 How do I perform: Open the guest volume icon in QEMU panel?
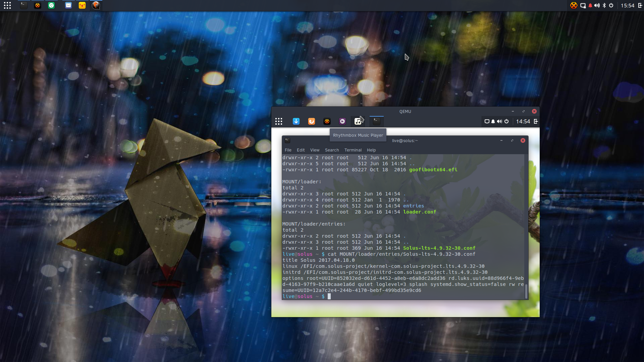pyautogui.click(x=500, y=121)
